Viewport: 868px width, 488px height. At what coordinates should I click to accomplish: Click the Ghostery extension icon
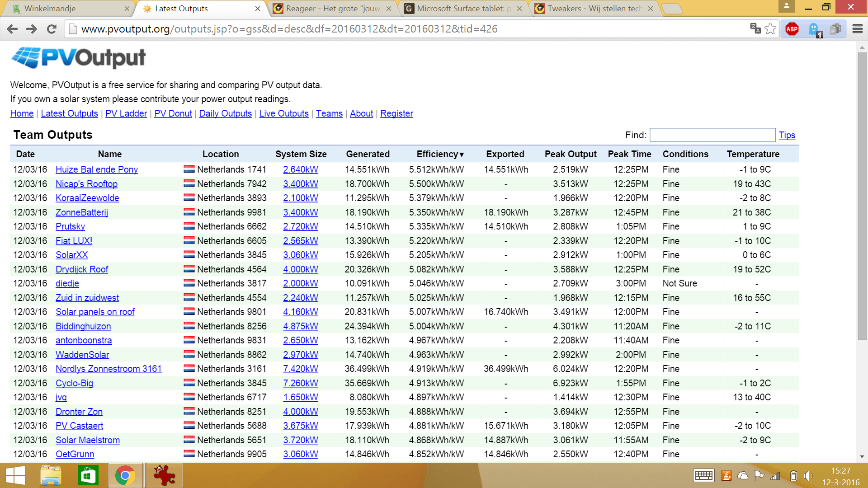[814, 29]
